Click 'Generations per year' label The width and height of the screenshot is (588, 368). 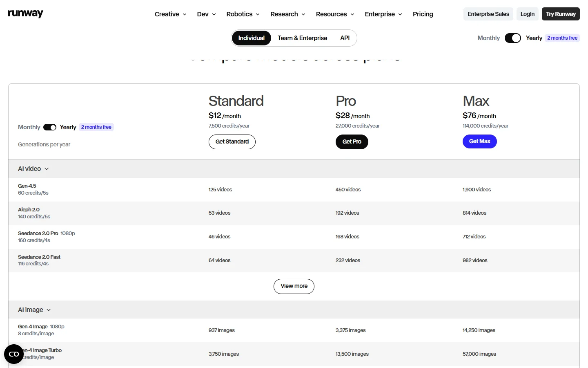(44, 144)
